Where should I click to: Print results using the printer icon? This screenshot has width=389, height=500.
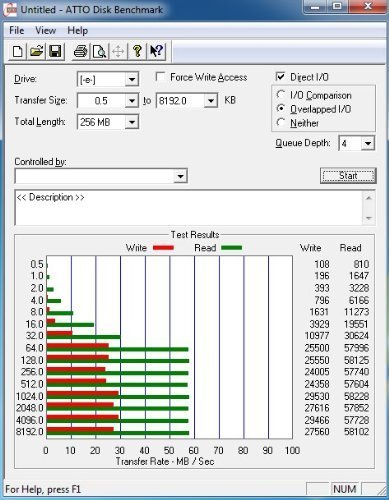click(80, 51)
